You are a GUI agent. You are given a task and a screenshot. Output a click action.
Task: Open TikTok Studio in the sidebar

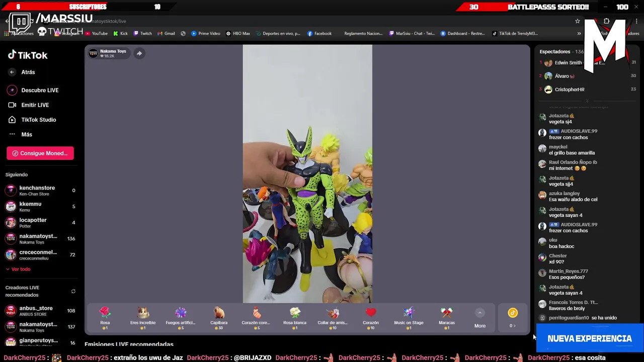tap(32, 120)
